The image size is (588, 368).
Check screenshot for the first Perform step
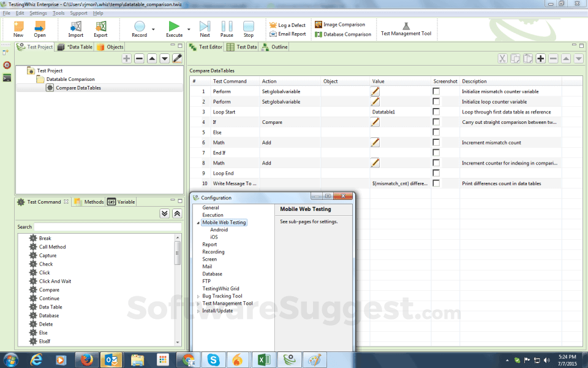[x=436, y=91]
